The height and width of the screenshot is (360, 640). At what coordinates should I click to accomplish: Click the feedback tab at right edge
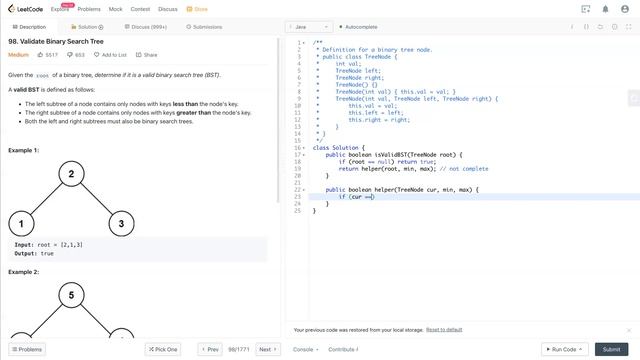tap(634, 98)
